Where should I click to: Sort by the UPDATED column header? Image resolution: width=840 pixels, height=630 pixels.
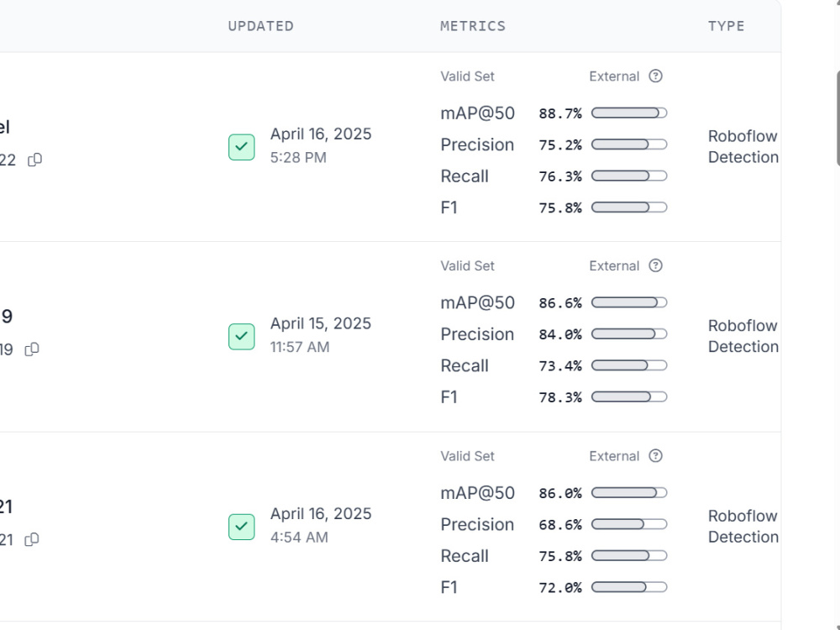pyautogui.click(x=261, y=26)
